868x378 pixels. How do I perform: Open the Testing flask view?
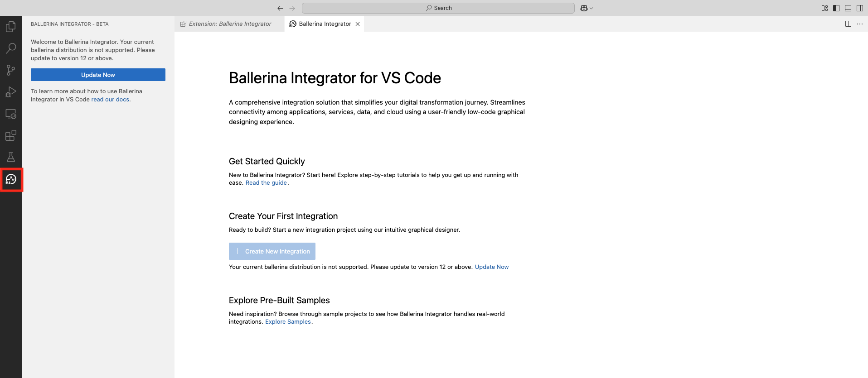[11, 157]
